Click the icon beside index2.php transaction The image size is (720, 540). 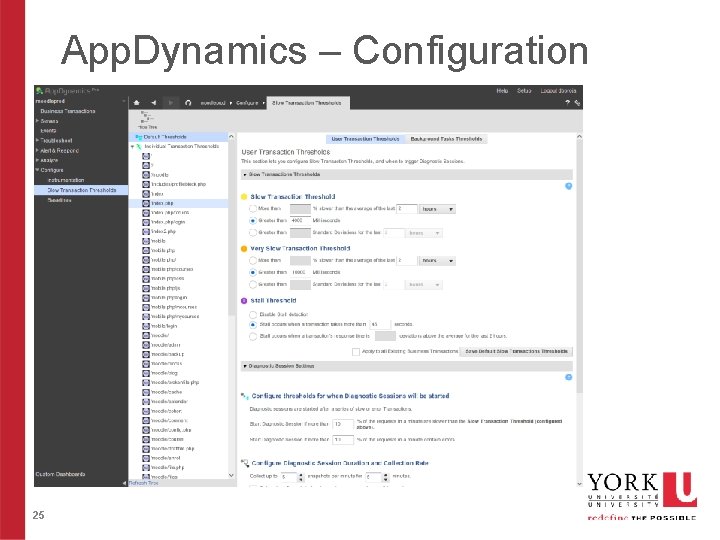coord(146,231)
